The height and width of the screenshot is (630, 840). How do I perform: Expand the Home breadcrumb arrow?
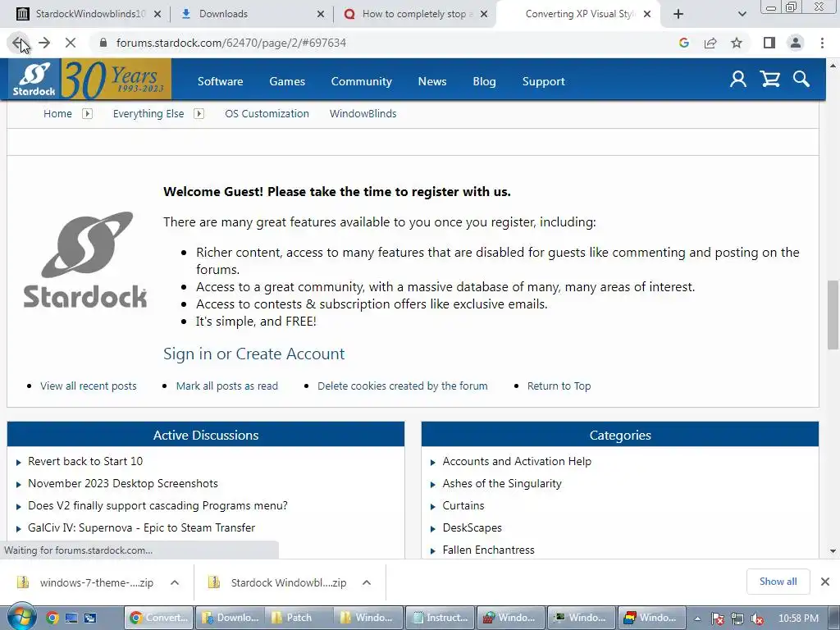click(x=87, y=113)
